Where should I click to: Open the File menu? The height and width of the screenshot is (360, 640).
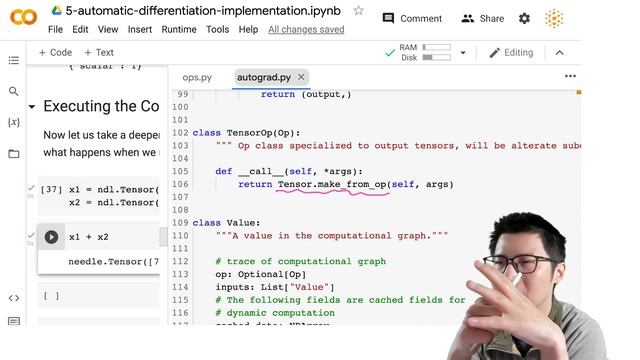click(55, 29)
